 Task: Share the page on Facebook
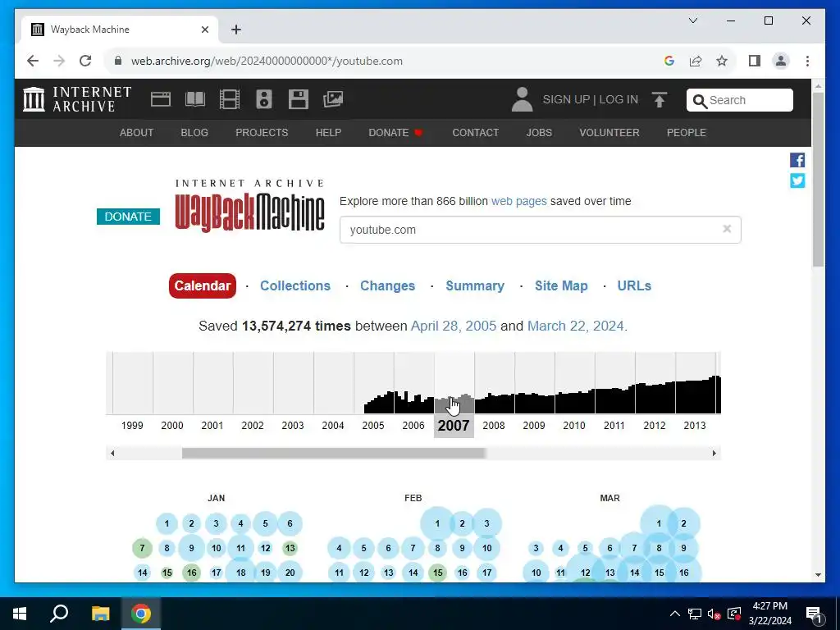797,160
